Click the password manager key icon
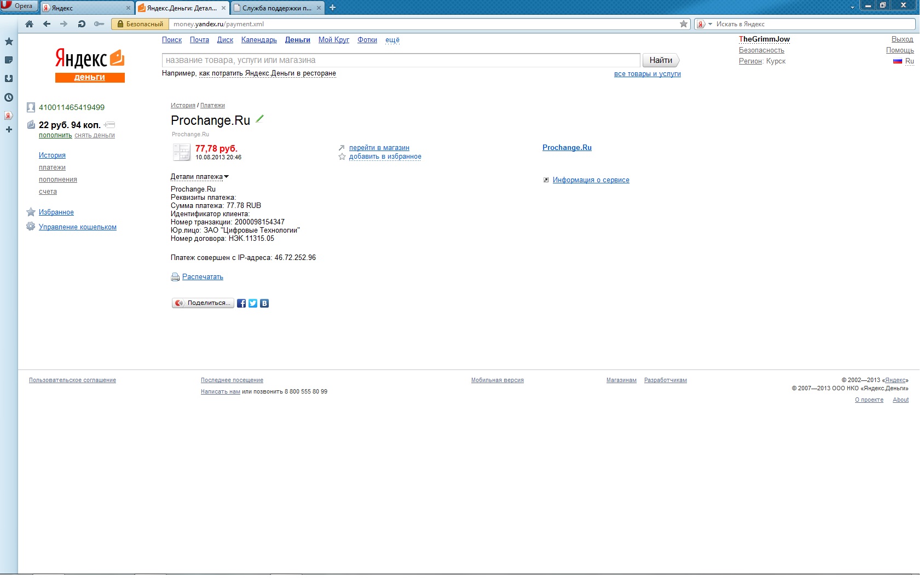Image resolution: width=924 pixels, height=578 pixels. [99, 24]
